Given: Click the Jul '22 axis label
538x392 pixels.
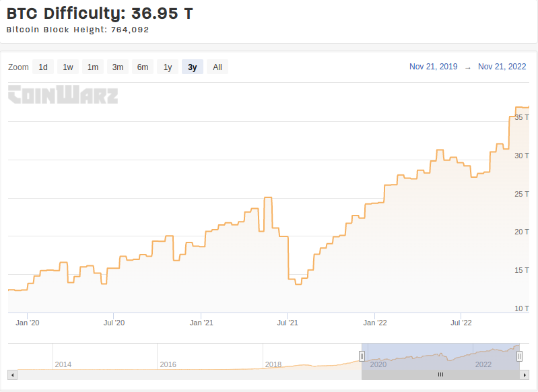Looking at the screenshot, I should [461, 323].
